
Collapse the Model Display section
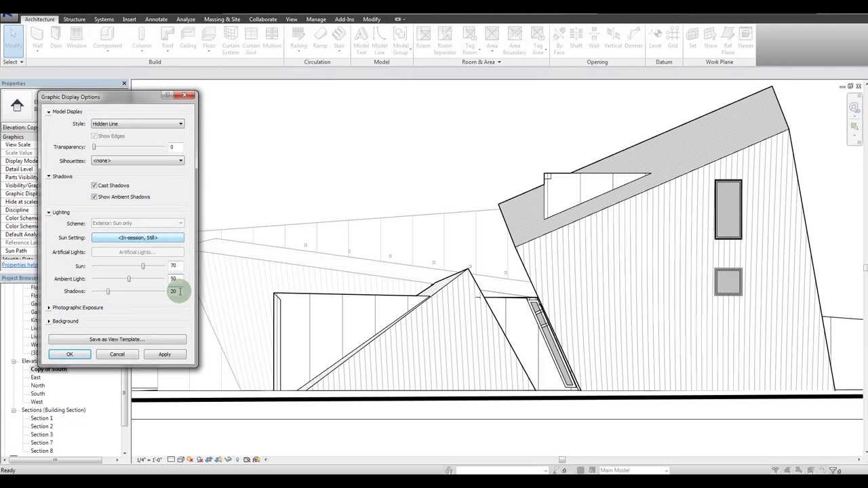tap(49, 111)
